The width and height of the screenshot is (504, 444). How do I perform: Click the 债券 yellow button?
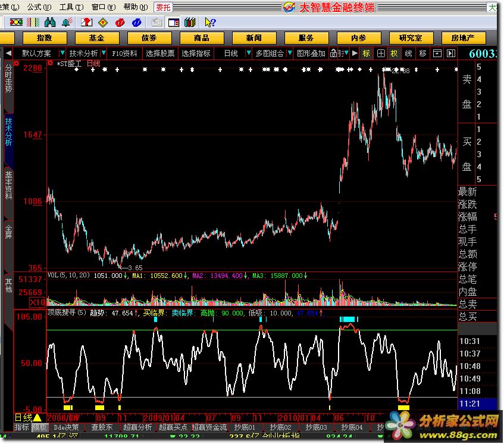click(x=149, y=38)
